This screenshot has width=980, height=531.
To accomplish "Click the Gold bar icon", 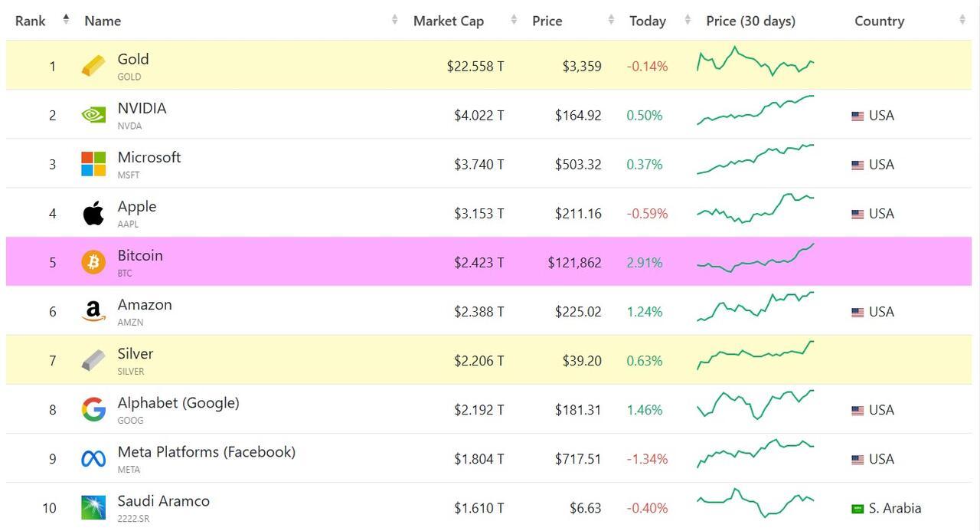I will pyautogui.click(x=93, y=66).
